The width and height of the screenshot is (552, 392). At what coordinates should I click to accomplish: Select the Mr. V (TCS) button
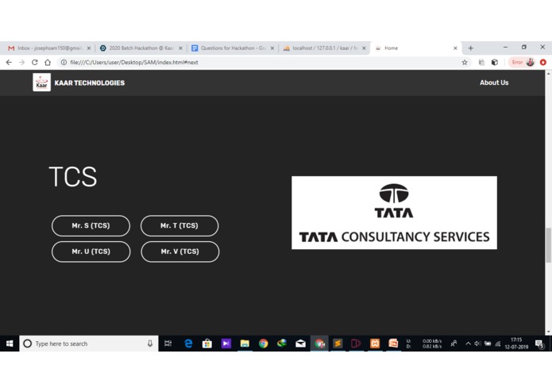(x=179, y=252)
